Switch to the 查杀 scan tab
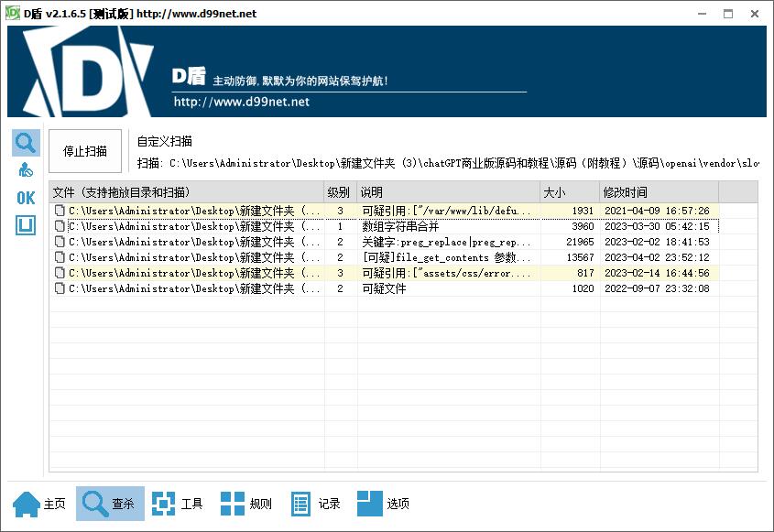The height and width of the screenshot is (532, 774). (110, 504)
